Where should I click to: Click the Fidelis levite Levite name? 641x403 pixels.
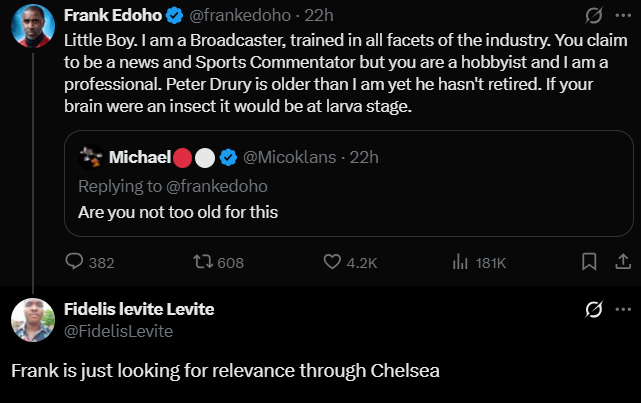(x=138, y=309)
